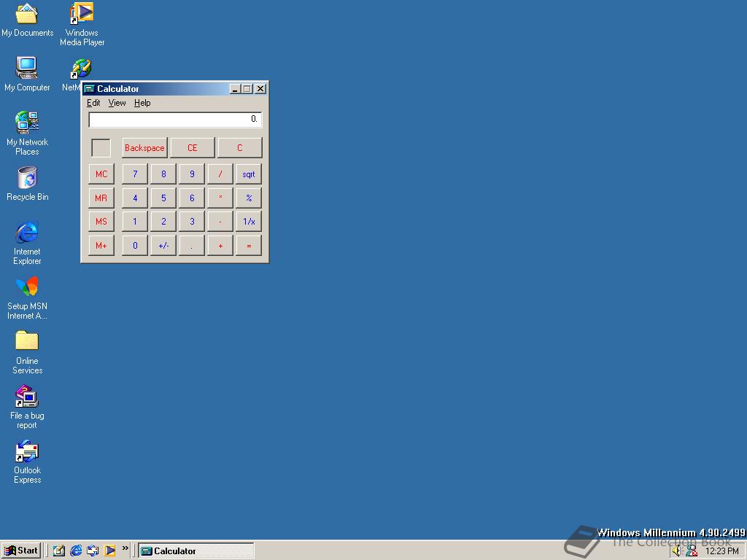The height and width of the screenshot is (560, 747).
Task: Close the Calculator window
Action: point(260,88)
